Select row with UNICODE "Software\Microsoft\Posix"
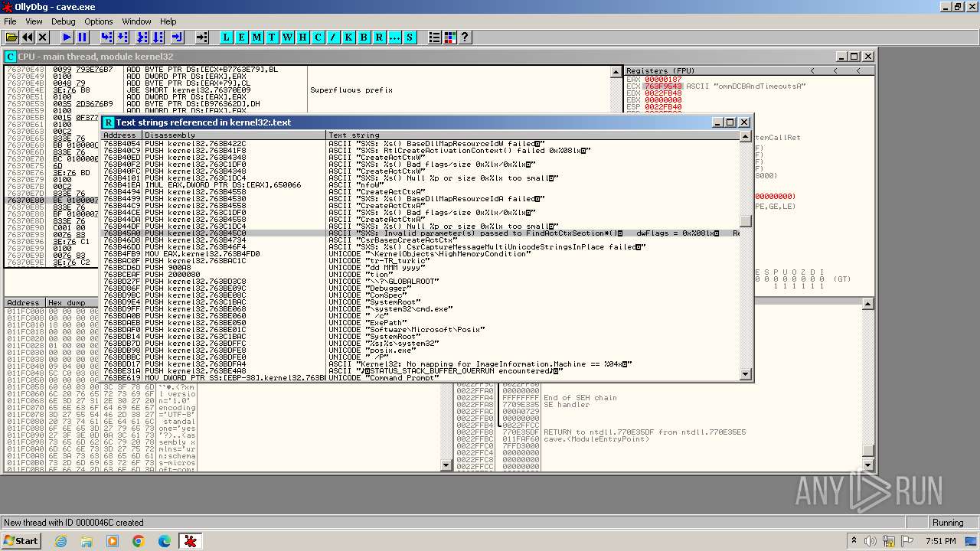980x551 pixels. (421, 330)
